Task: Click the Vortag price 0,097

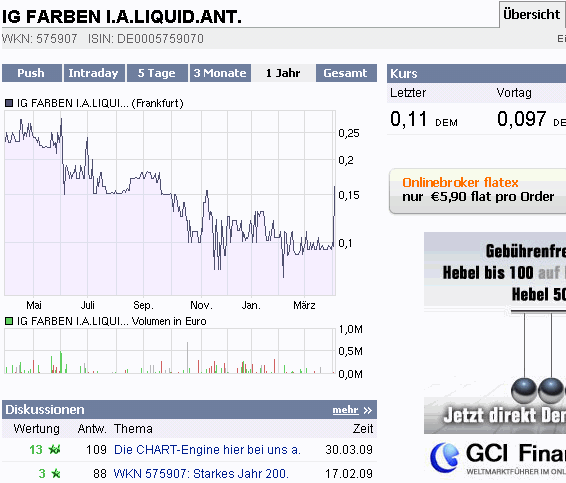Action: (521, 119)
